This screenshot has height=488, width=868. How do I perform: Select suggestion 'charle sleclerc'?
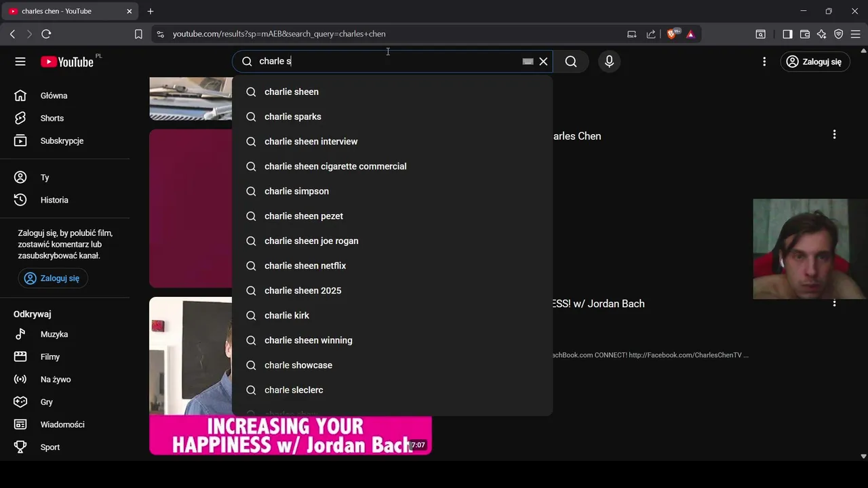pos(392,390)
